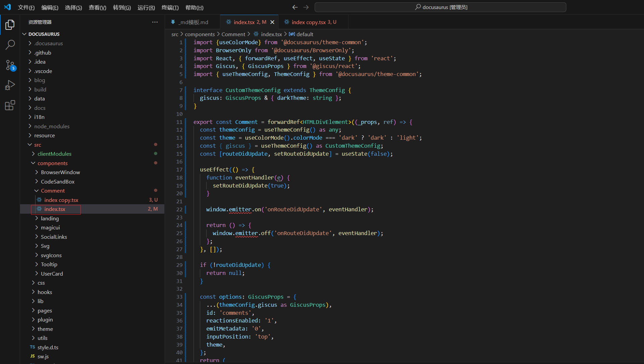Expand the .vscode folder
This screenshot has width=644, height=364.
pos(92,71)
